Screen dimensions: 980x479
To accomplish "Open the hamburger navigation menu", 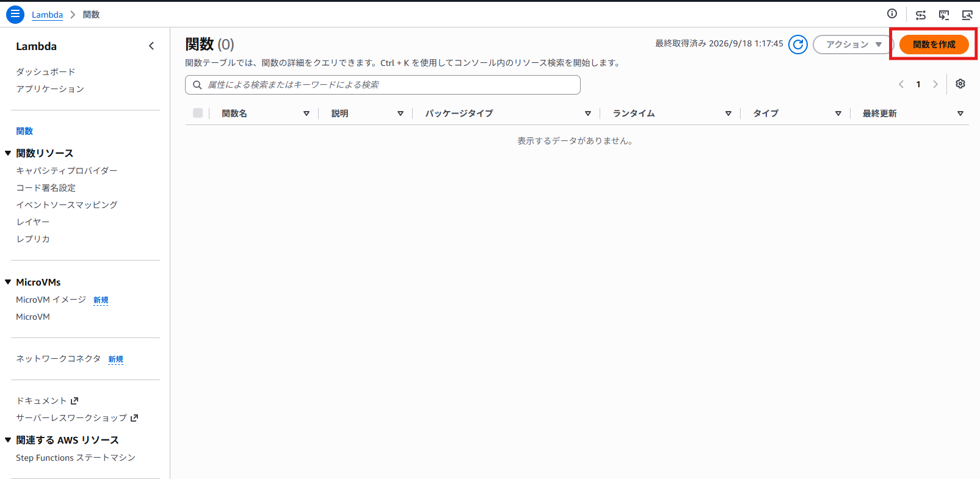I will tap(15, 14).
